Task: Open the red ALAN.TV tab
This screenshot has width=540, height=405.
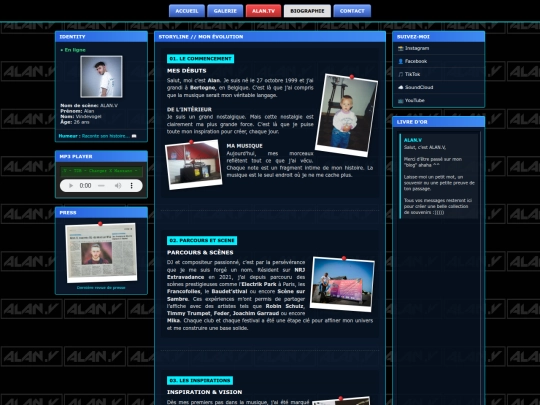Action: [263, 11]
